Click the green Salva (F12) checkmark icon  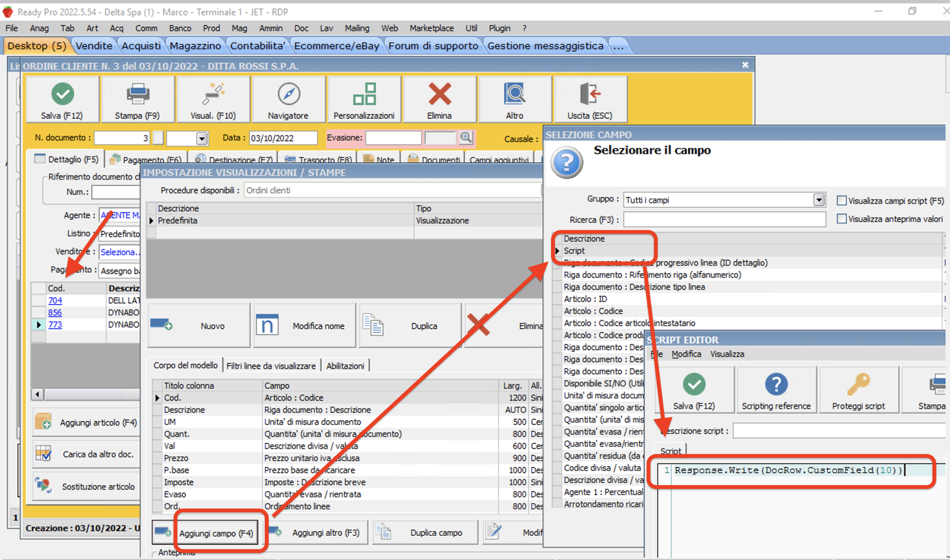click(x=63, y=94)
